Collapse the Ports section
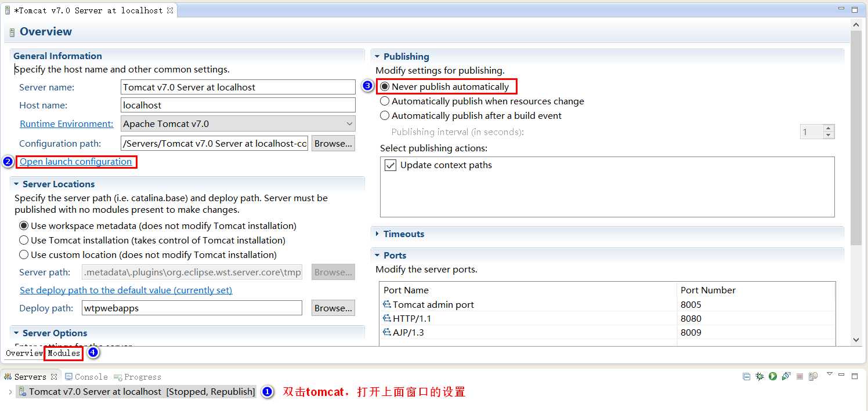This screenshot has width=868, height=411. click(377, 255)
